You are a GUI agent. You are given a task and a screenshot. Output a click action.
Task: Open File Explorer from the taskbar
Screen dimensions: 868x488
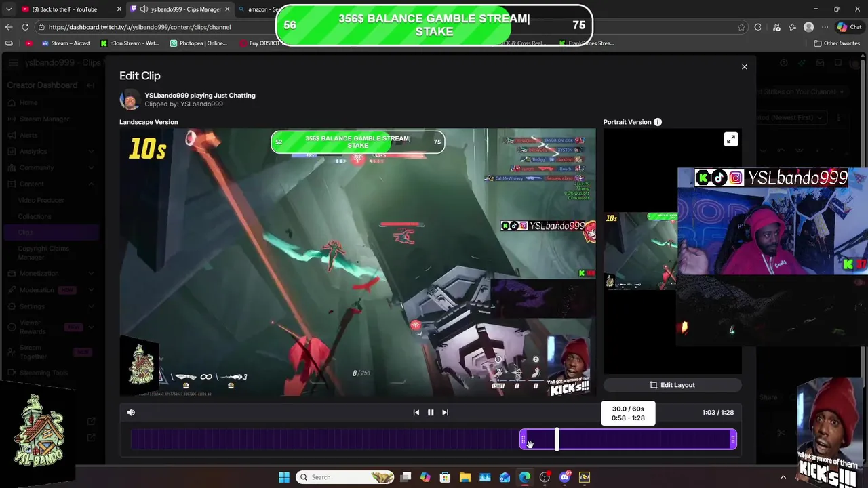coord(465,477)
